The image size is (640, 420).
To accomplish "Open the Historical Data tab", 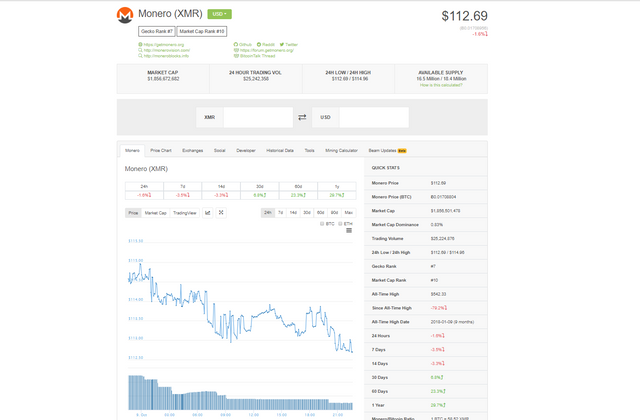I will 280,150.
